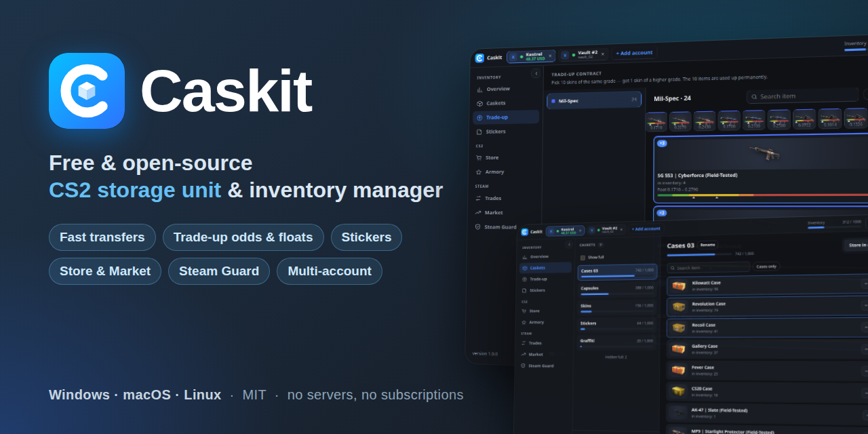Viewport: 868px width, 434px height.
Task: Tick the Show full checkbox
Action: tap(583, 257)
